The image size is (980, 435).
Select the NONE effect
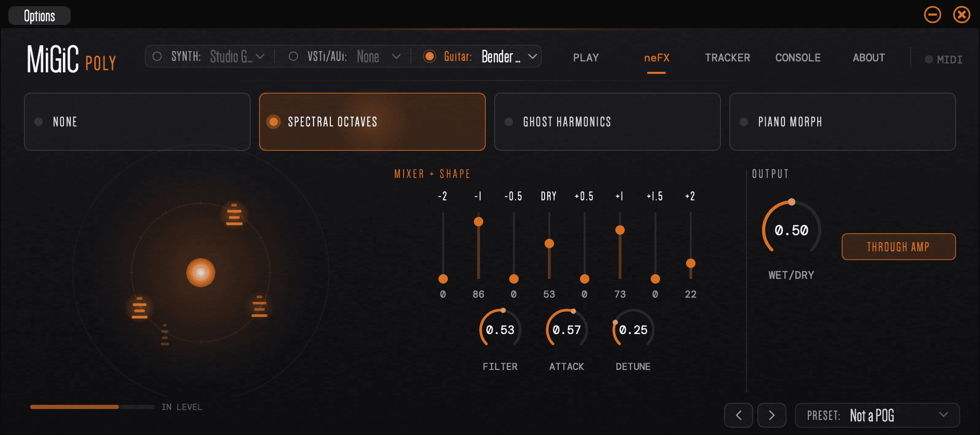137,122
